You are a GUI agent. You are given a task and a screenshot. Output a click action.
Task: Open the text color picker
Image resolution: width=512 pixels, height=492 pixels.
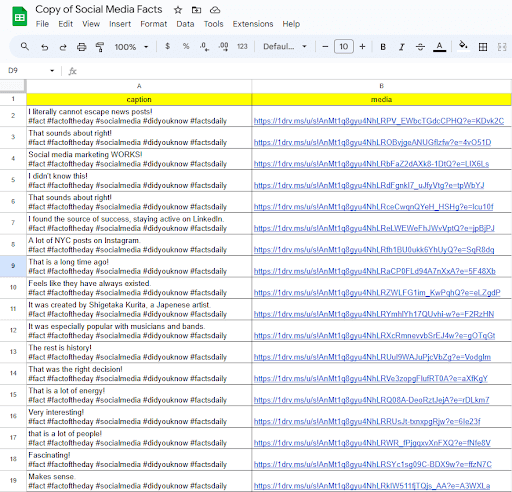[x=439, y=47]
